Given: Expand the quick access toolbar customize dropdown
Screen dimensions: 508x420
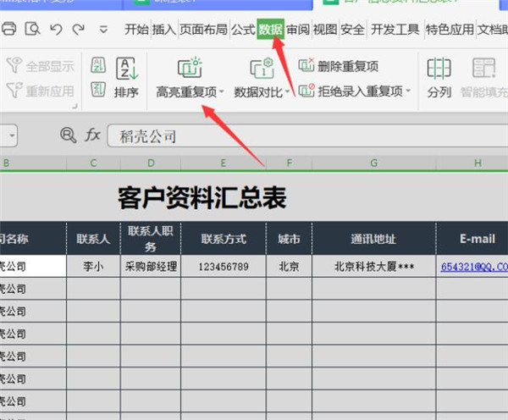Looking at the screenshot, I should tap(103, 30).
